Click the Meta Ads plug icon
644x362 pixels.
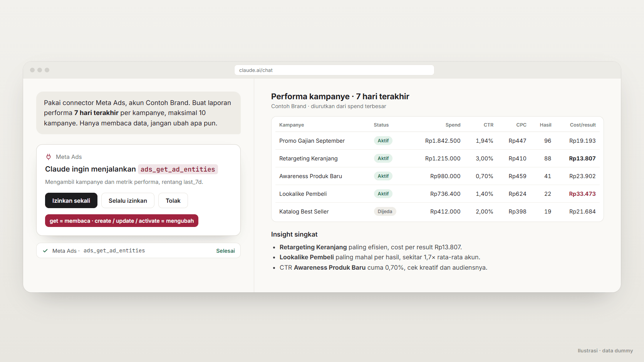click(49, 157)
